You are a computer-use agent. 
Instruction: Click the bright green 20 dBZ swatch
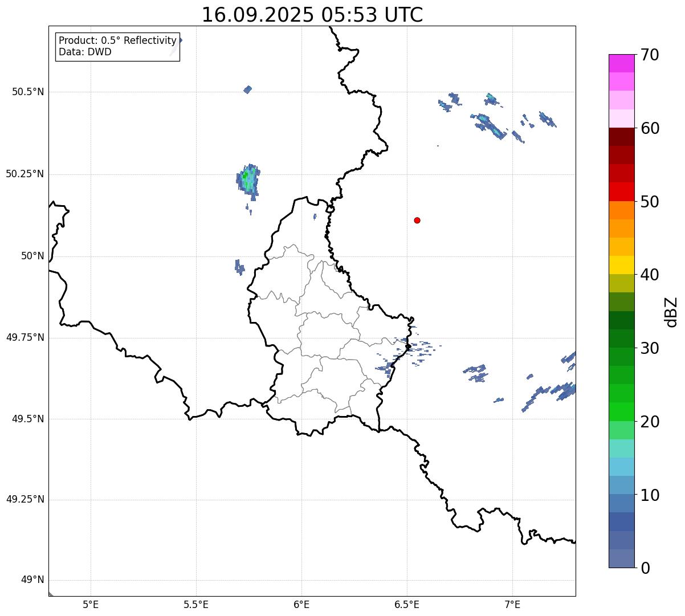click(x=622, y=412)
